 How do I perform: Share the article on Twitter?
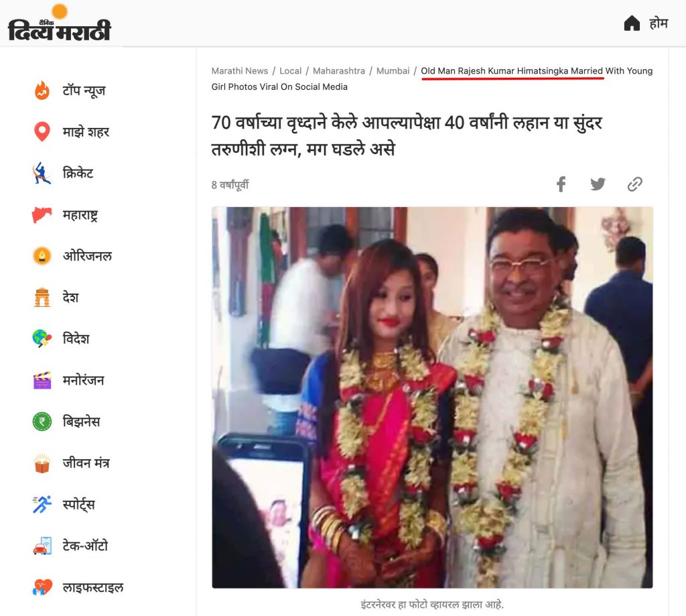pos(598,184)
